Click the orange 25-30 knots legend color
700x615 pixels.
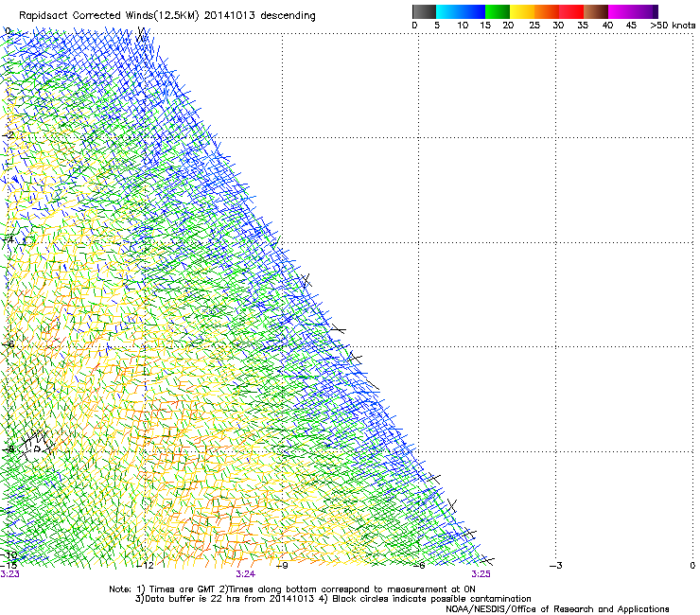pyautogui.click(x=547, y=11)
